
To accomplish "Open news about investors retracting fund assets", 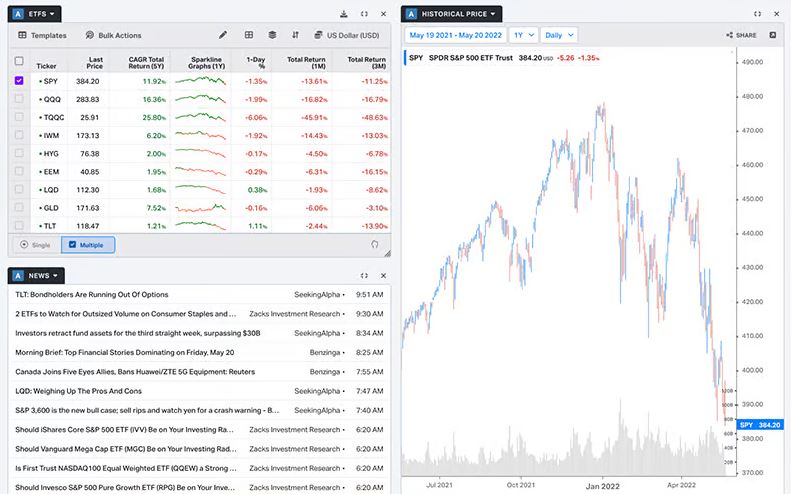I will click(x=138, y=333).
